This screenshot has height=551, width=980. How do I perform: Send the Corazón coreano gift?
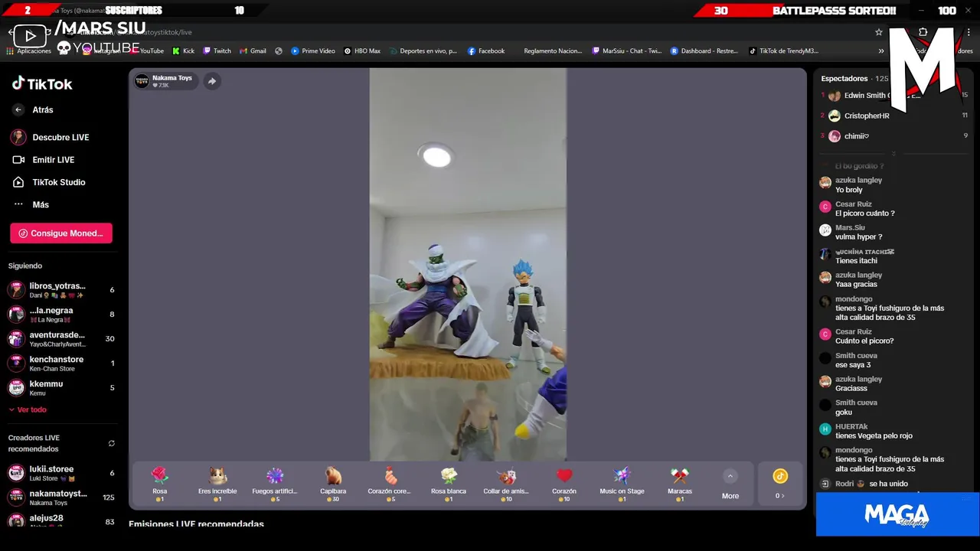tap(390, 484)
